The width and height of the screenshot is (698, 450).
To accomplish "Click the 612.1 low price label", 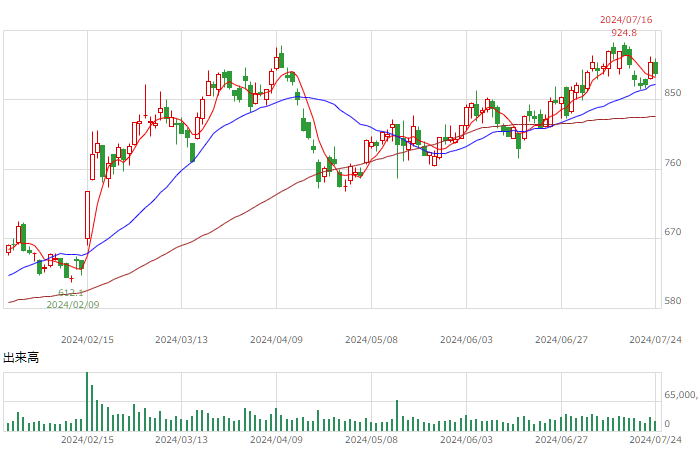I will tap(71, 292).
